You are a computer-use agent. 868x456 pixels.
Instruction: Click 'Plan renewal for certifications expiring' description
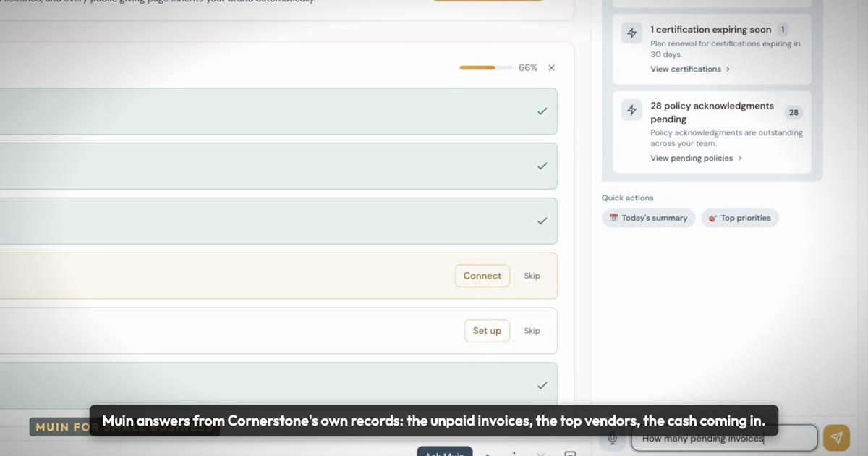(726, 48)
